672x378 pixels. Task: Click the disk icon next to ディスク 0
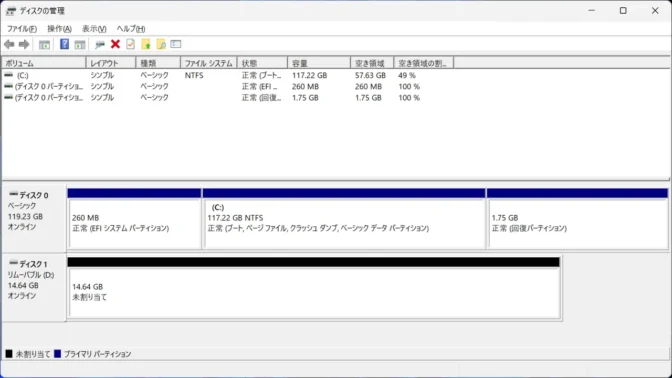pyautogui.click(x=13, y=195)
